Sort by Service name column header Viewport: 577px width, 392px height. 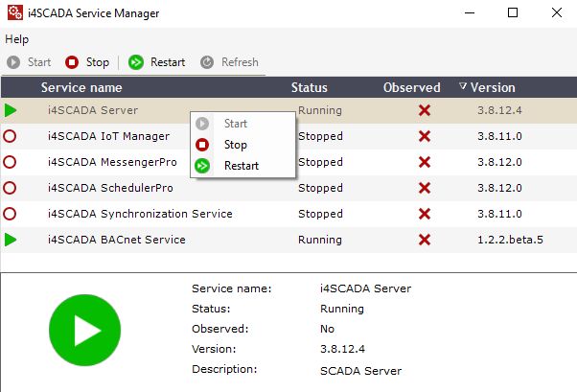pyautogui.click(x=81, y=87)
